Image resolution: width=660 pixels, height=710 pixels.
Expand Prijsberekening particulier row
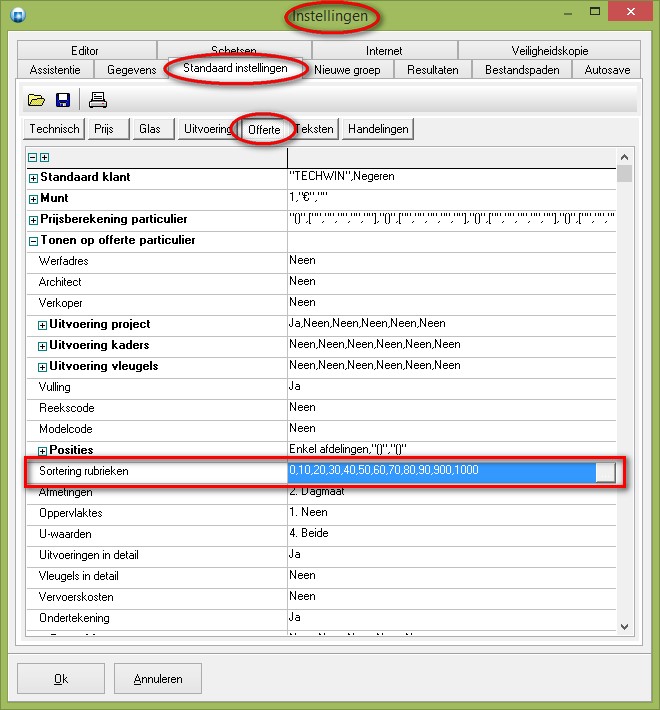point(33,221)
